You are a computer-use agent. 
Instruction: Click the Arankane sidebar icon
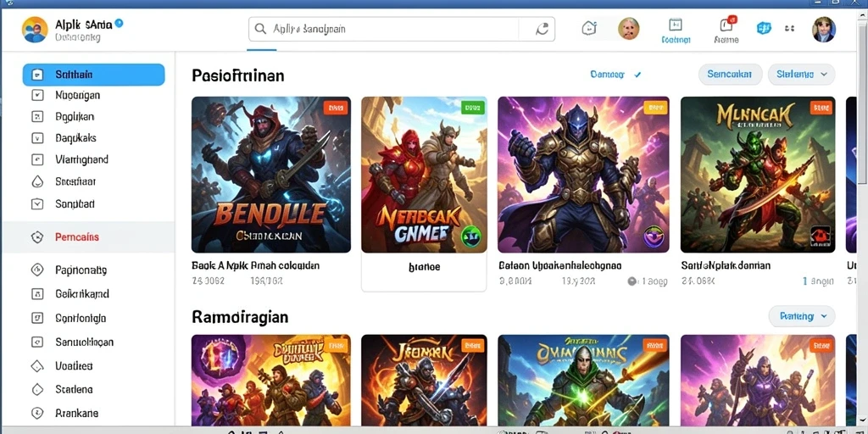[37, 413]
